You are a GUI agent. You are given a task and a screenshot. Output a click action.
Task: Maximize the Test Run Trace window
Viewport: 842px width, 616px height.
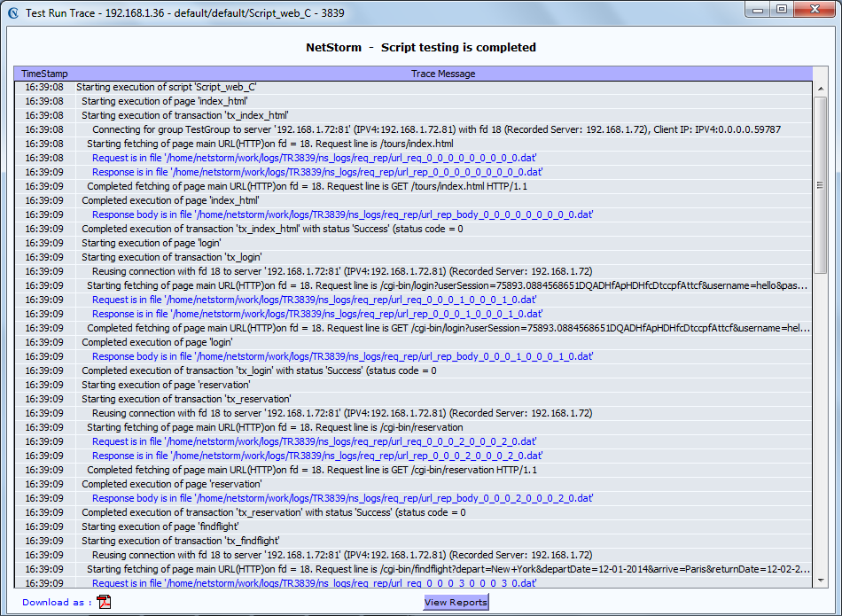point(782,10)
